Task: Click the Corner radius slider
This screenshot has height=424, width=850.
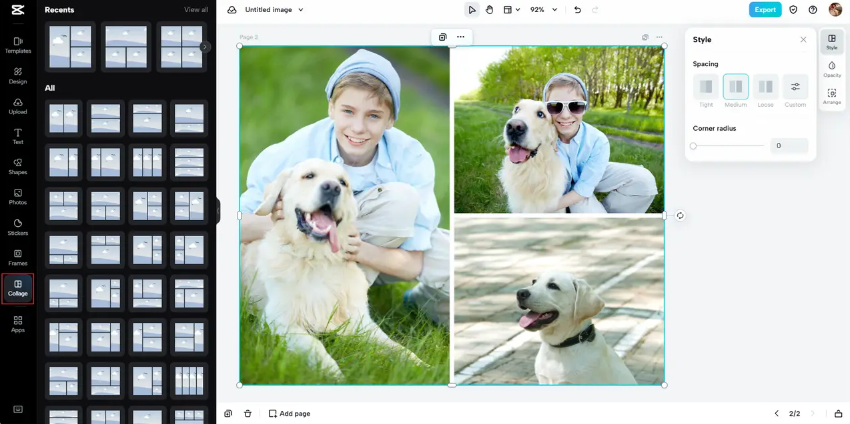Action: click(x=728, y=146)
